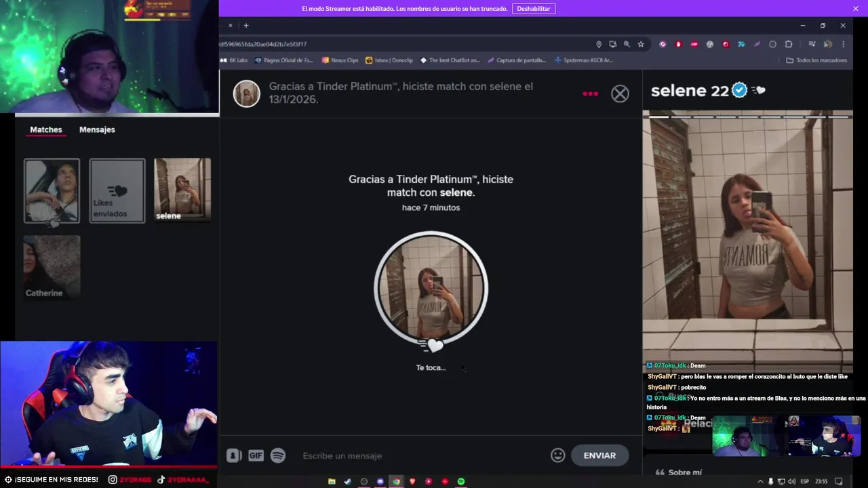Open the 'Inbox | Donoclip' bookmark
The width and height of the screenshot is (868, 488).
(389, 60)
